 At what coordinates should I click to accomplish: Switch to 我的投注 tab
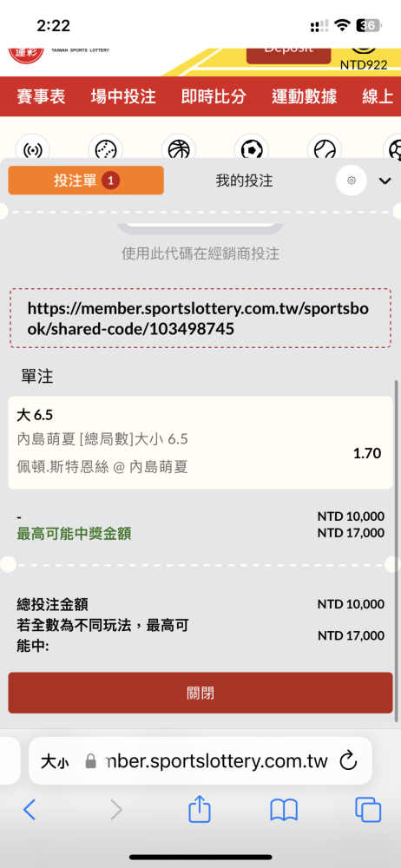click(244, 181)
